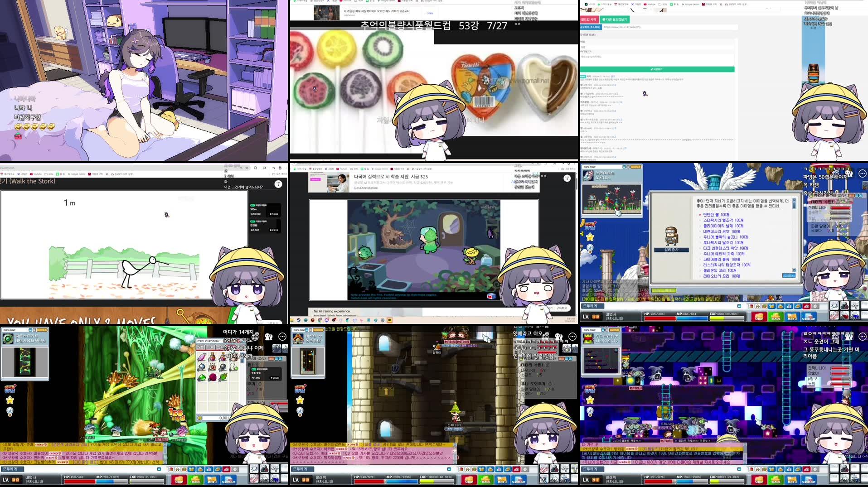This screenshot has width=868, height=487.
Task: Click the green 다른 월드컵보기 button
Action: click(x=615, y=19)
